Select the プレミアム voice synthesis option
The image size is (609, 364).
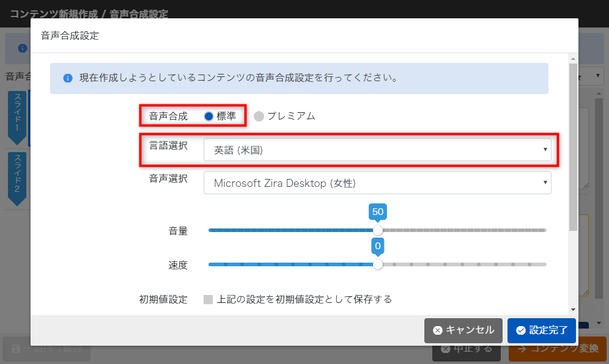coord(259,116)
